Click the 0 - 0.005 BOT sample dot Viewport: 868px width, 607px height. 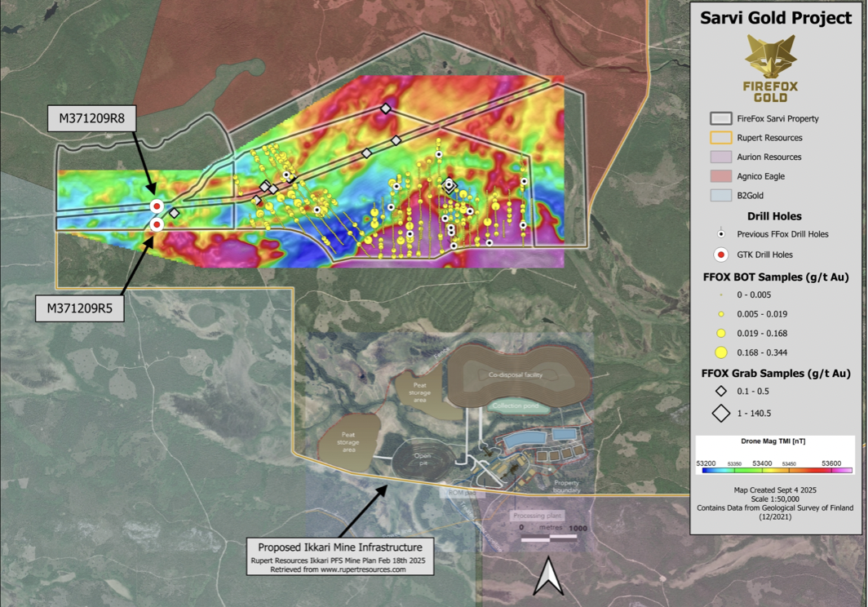(x=721, y=295)
